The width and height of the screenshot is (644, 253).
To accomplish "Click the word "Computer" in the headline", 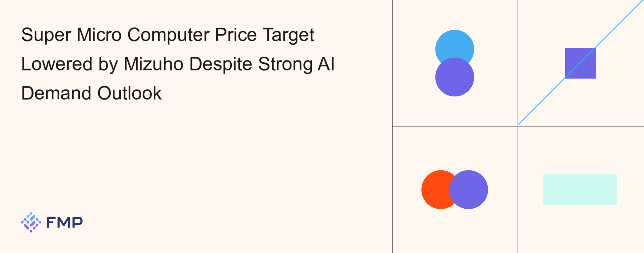I will (168, 35).
